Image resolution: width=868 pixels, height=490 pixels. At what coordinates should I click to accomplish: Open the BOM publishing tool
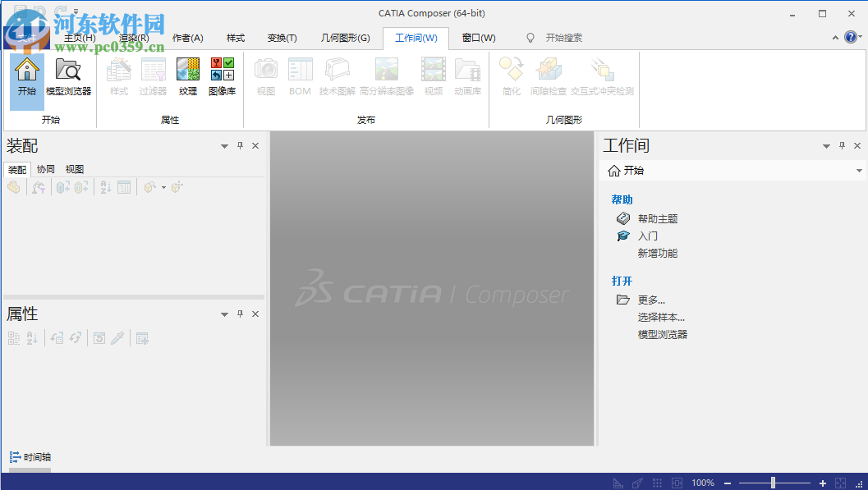pos(299,76)
